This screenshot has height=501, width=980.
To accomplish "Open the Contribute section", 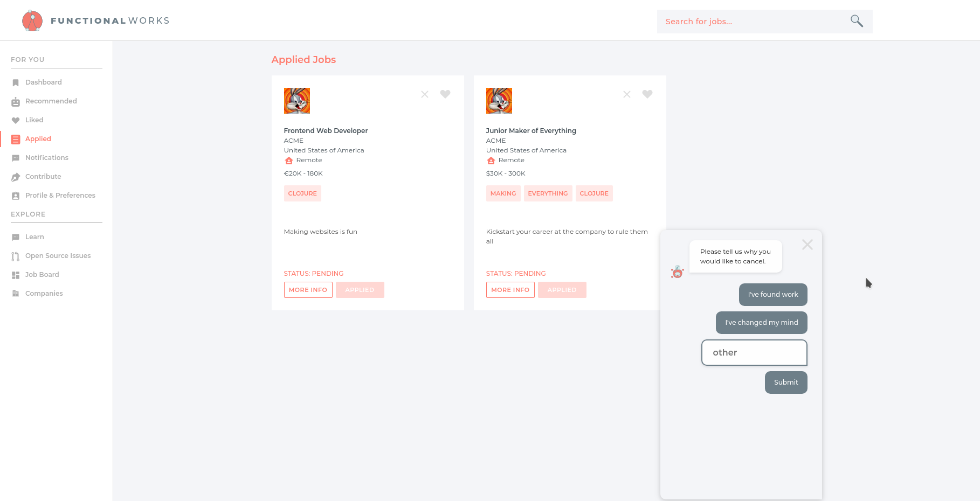I will click(43, 177).
